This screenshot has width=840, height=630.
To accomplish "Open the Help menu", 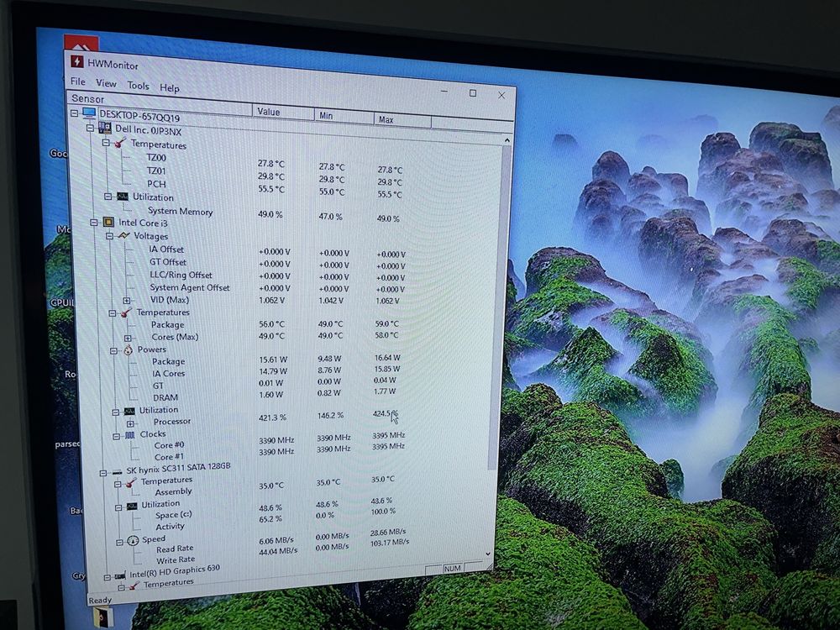I will (x=170, y=88).
